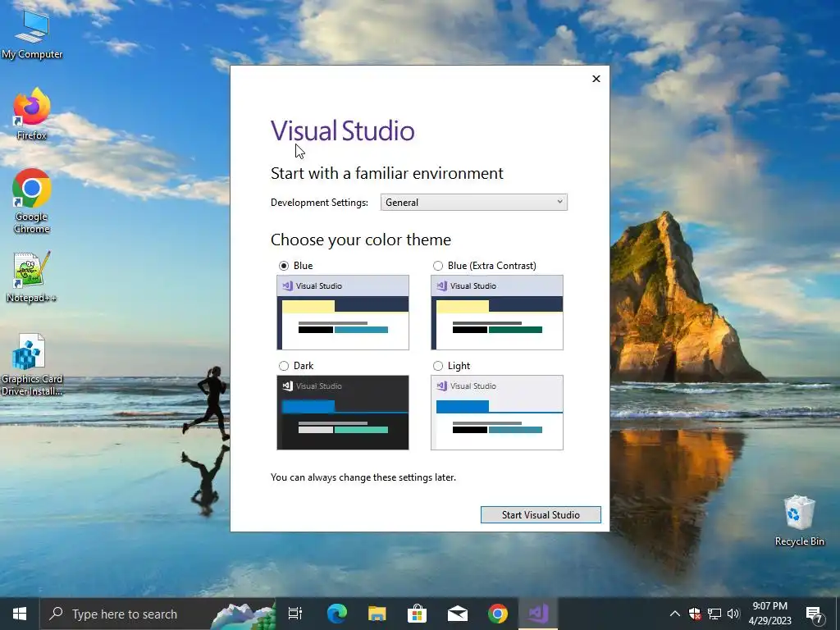Choose the Dark theme radio button

pos(284,366)
